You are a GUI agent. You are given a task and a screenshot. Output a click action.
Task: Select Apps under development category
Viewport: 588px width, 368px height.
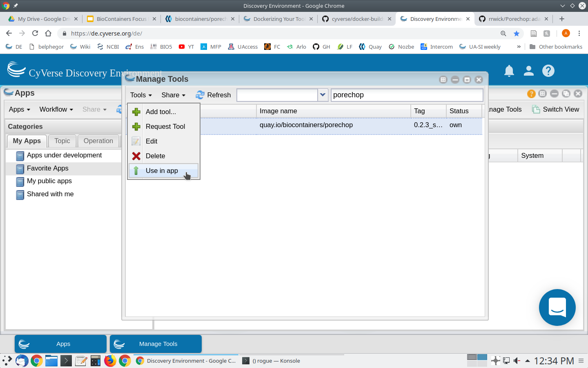[x=64, y=155]
